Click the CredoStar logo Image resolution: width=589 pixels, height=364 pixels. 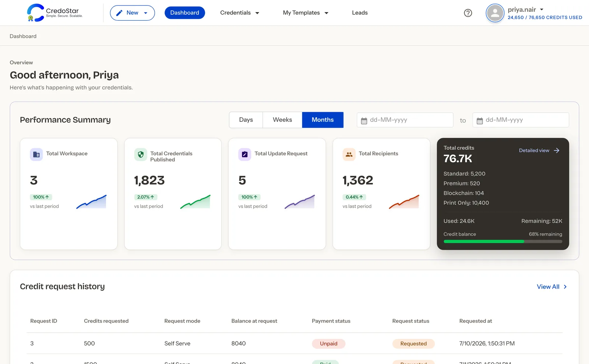[55, 13]
